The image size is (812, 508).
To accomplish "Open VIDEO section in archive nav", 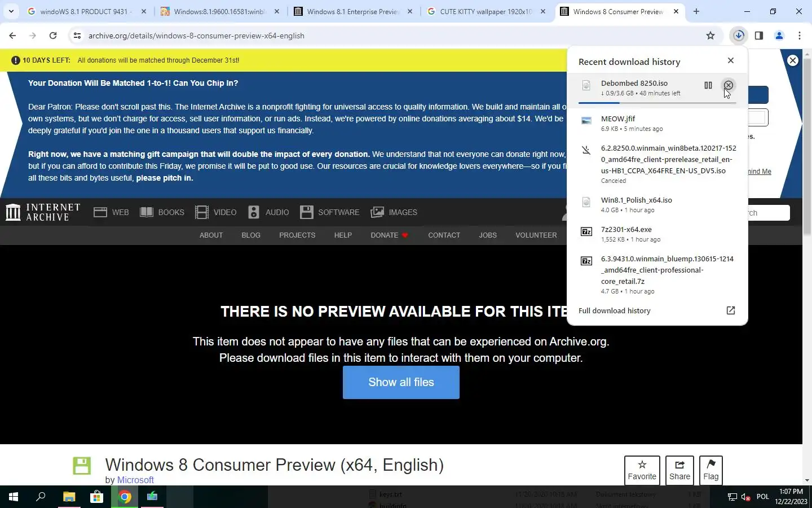I will tap(216, 212).
